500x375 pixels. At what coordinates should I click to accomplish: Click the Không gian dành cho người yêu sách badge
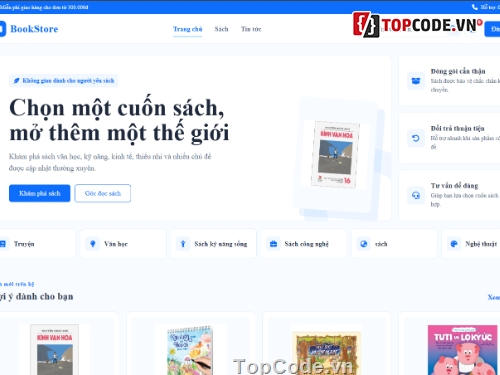click(x=64, y=81)
